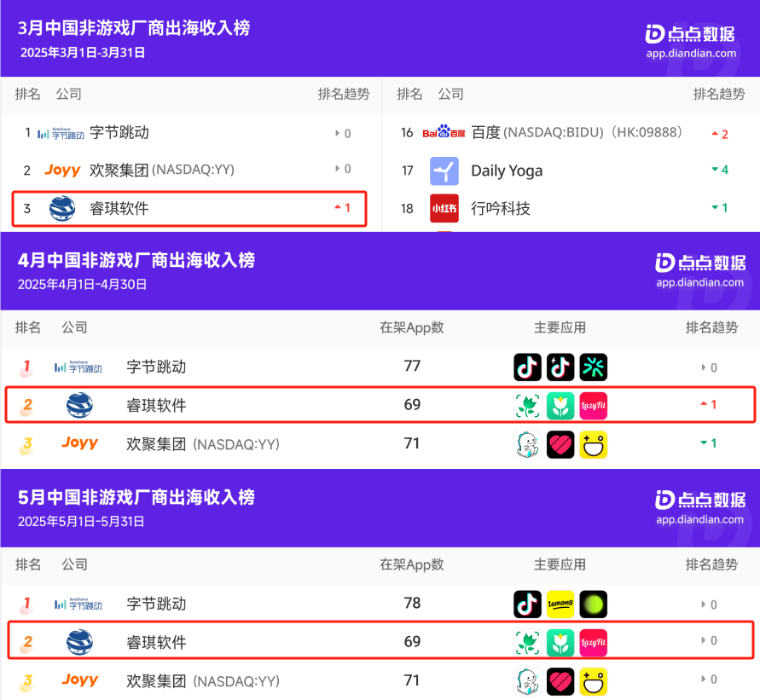Open the PictureThis plant-scan app icon

(x=527, y=405)
